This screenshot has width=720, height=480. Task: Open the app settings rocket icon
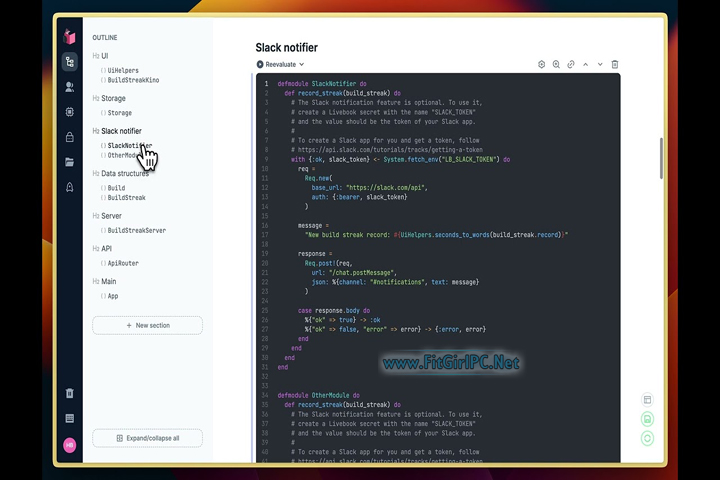(69, 187)
